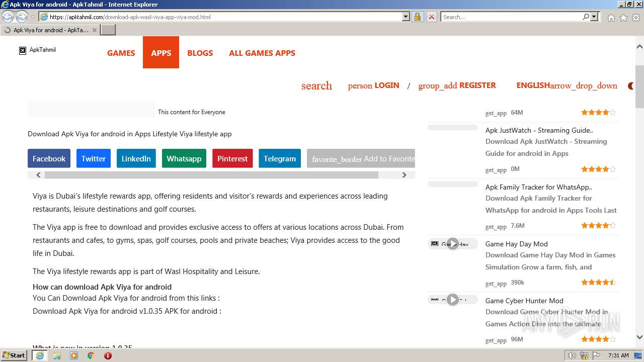Open the search provider dropdown arrow
This screenshot has width=644, height=362.
[x=594, y=17]
